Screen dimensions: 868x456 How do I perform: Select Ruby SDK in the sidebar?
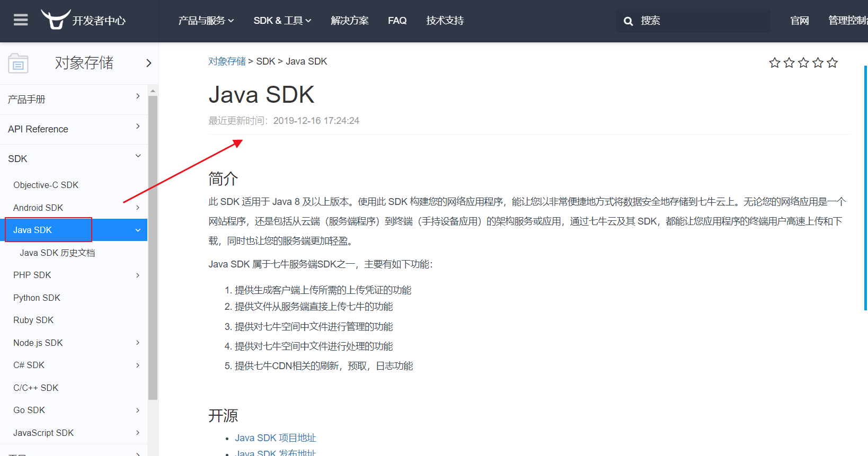click(33, 320)
